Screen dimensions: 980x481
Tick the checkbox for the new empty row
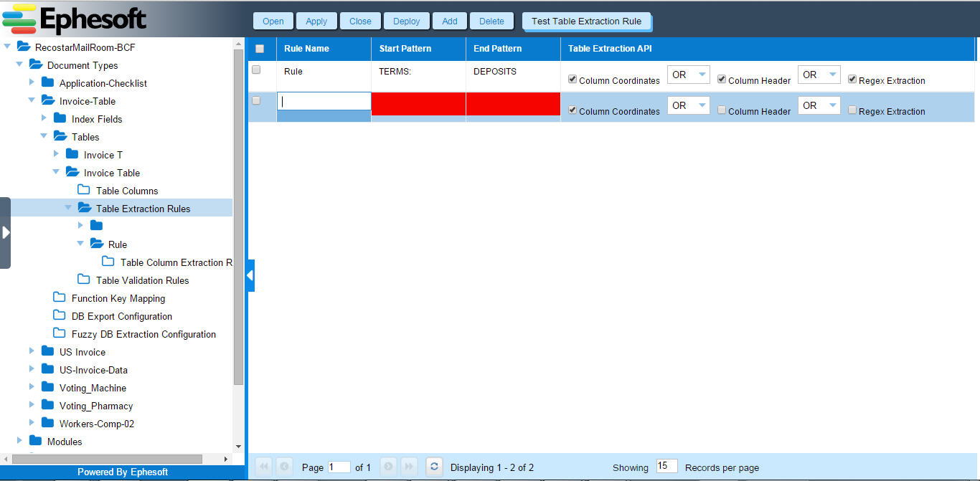click(x=256, y=100)
